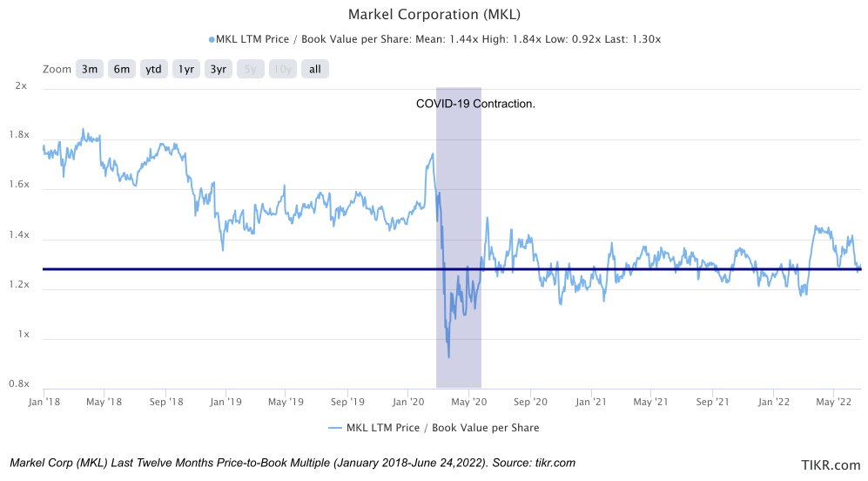The width and height of the screenshot is (868, 481).
Task: Click the COVID-19 Contraction annotation label
Action: point(475,104)
